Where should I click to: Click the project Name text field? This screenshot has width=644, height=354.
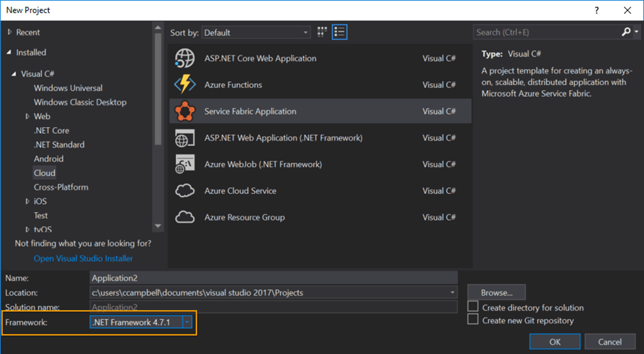pyautogui.click(x=273, y=278)
